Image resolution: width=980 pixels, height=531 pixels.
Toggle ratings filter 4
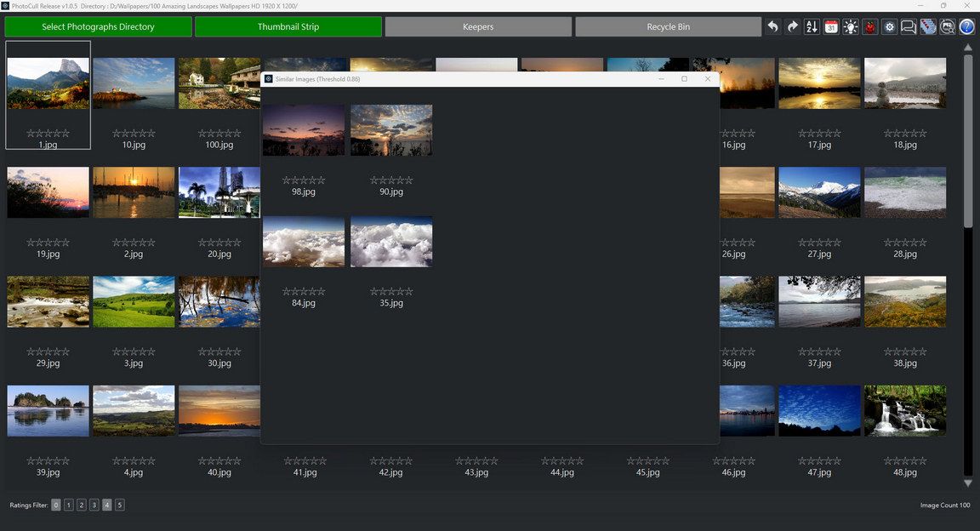[107, 505]
